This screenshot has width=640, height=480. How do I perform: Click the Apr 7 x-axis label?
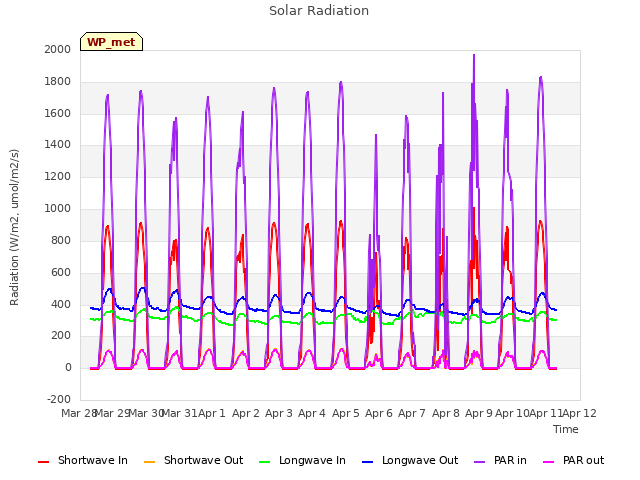tap(412, 413)
